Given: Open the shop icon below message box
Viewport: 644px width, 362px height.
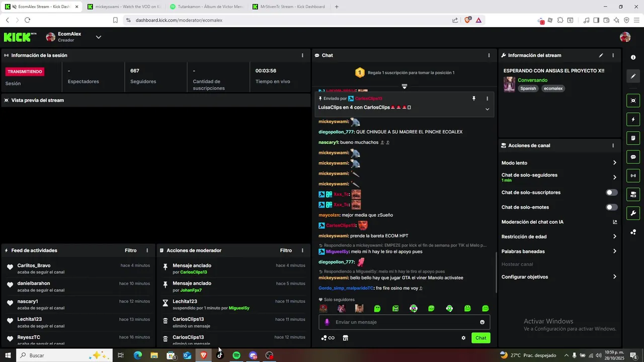Looking at the screenshot, I should 345,338.
